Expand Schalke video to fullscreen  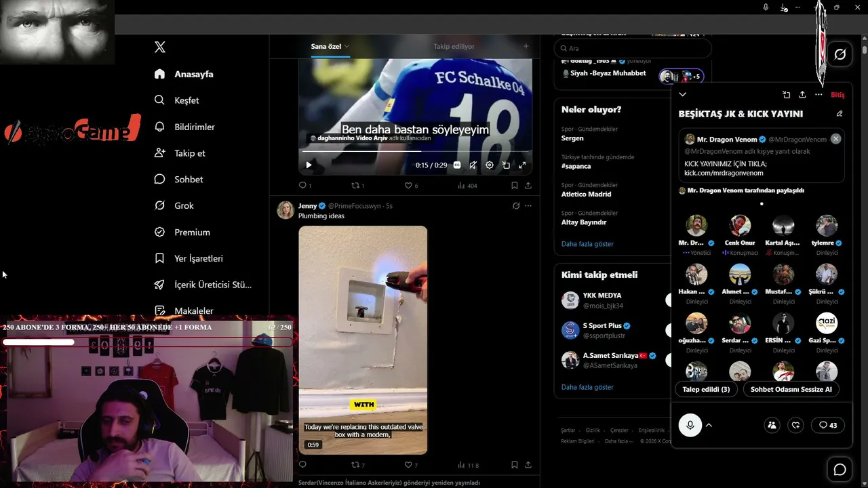coord(522,165)
